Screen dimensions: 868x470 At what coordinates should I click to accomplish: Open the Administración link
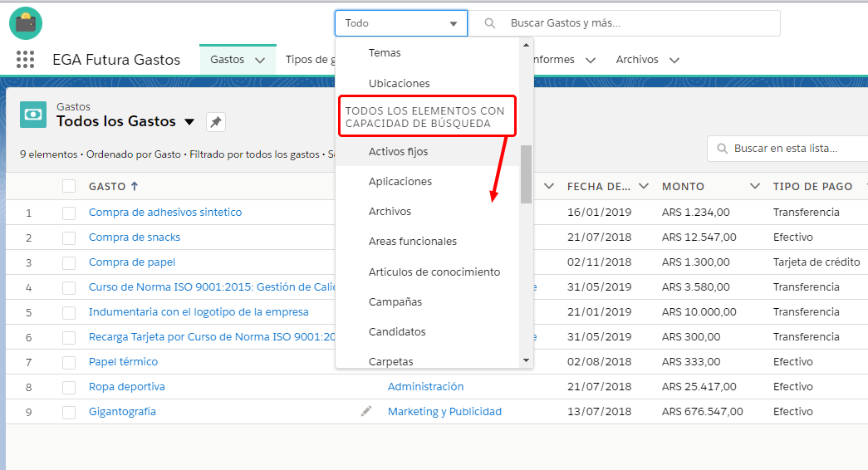coord(426,386)
